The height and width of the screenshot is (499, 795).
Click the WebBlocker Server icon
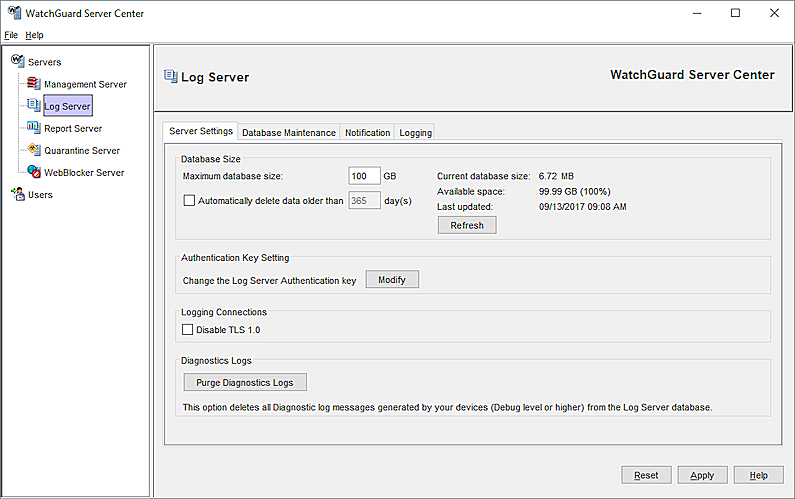pos(34,172)
